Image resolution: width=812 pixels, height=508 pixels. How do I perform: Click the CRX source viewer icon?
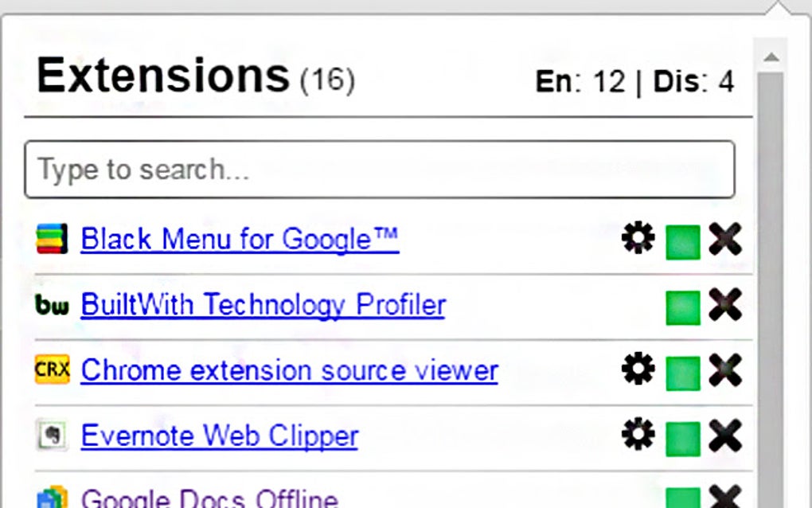pyautogui.click(x=53, y=370)
